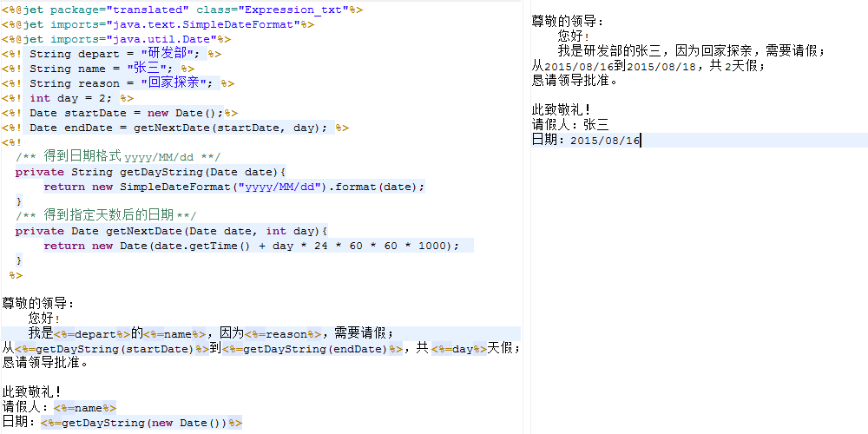Click 尊敬的领导 in the left template
This screenshot has width=868, height=434.
coord(37,303)
